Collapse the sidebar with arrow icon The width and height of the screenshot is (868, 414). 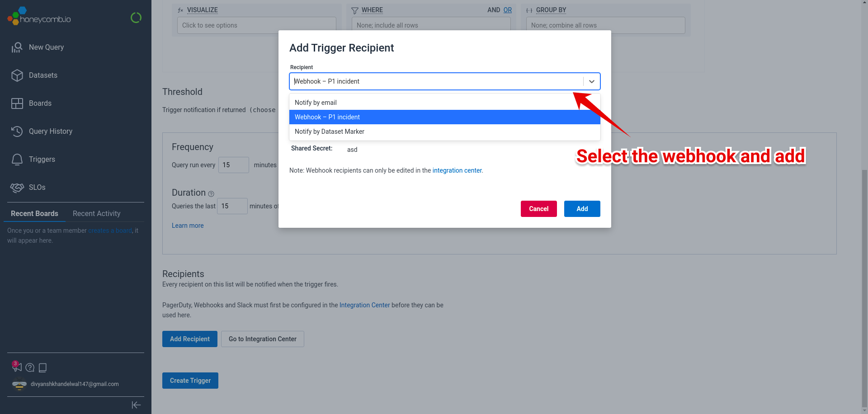pyautogui.click(x=136, y=405)
